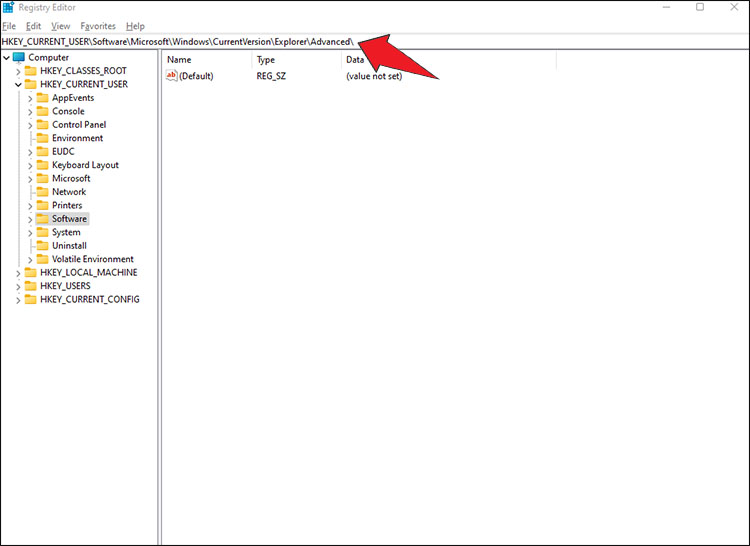The width and height of the screenshot is (750, 546).
Task: Click the Uninstall folder icon
Action: click(x=43, y=245)
